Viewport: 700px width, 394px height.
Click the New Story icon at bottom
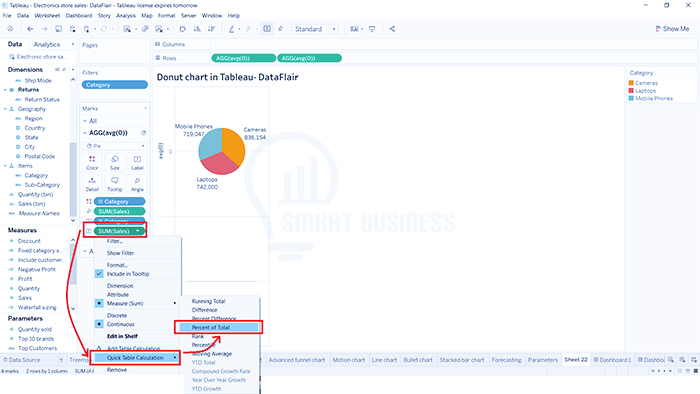point(694,360)
